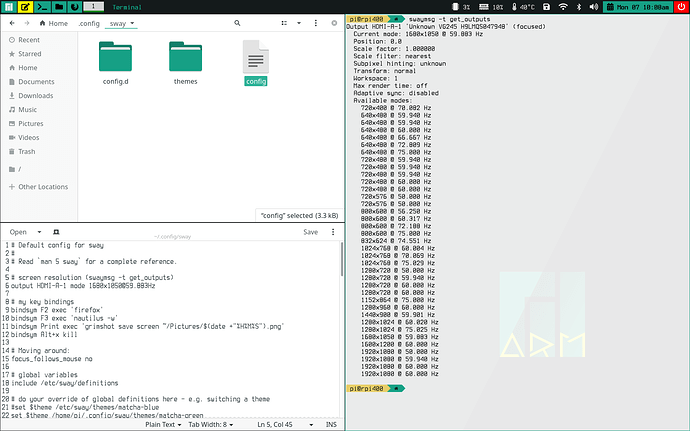
Task: Click the text editor vertical scrollbar
Action: pyautogui.click(x=342, y=260)
